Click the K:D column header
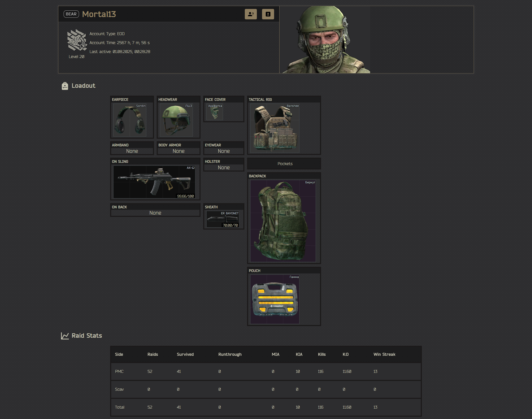532x419 pixels. (345, 354)
